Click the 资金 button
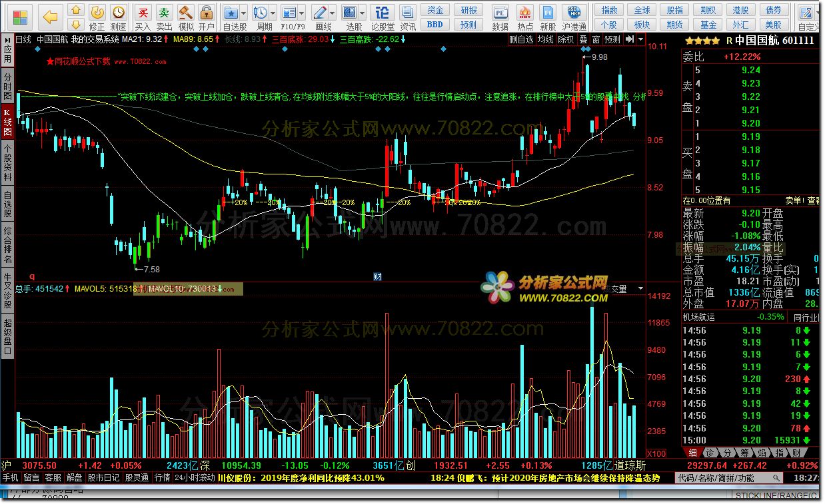The width and height of the screenshot is (825, 504). (x=434, y=10)
